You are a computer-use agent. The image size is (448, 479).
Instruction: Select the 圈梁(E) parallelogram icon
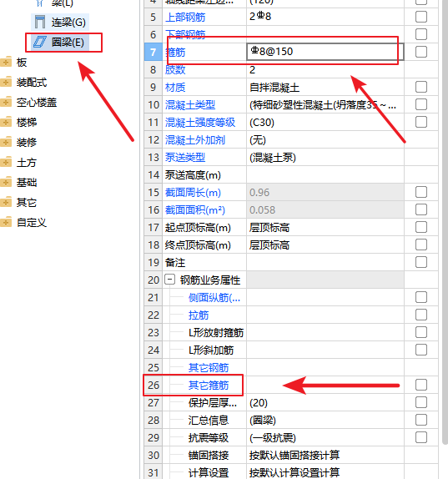point(40,42)
